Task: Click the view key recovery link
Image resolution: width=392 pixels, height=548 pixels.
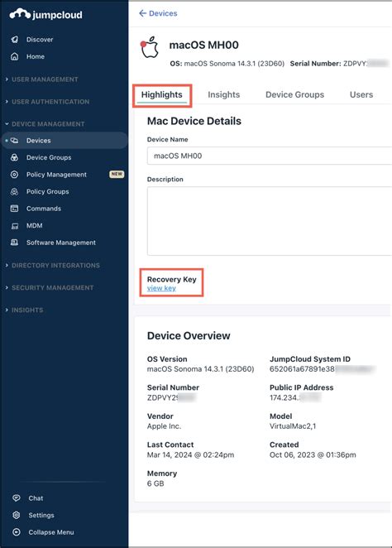Action: (161, 288)
